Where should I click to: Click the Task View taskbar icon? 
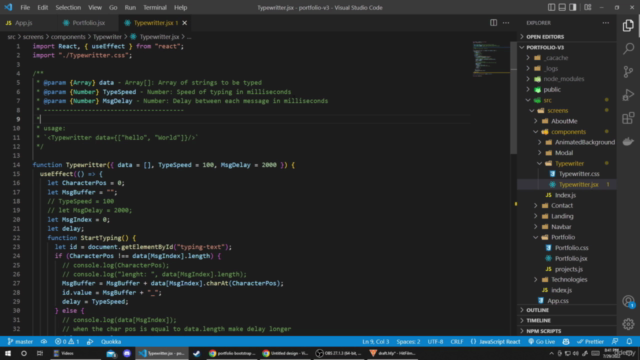coord(40,353)
